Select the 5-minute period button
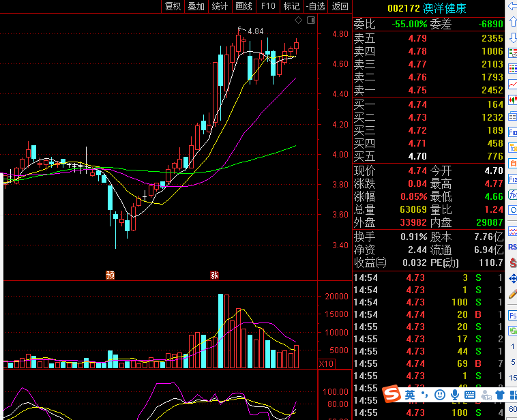This screenshot has width=517, height=420. pos(513,362)
